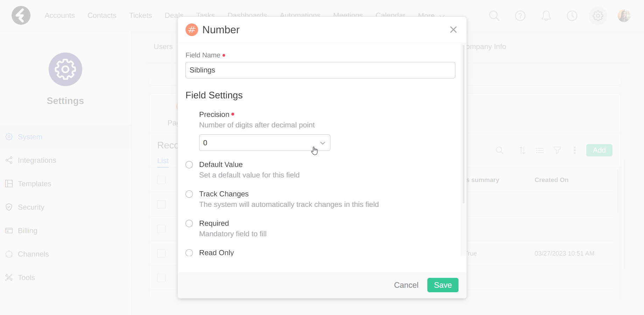Check the checkbox in the 03/27/2023 record row
The width and height of the screenshot is (644, 315).
click(x=161, y=253)
